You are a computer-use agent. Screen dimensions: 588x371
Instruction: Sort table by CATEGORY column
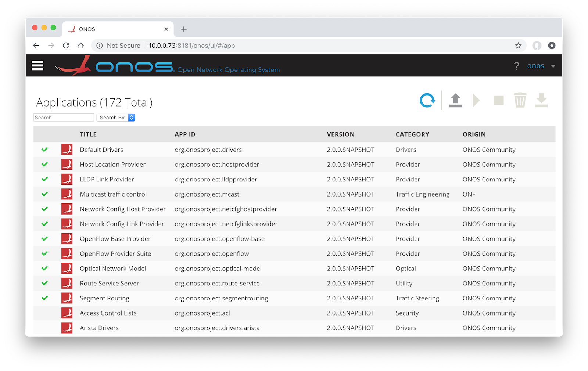point(412,134)
